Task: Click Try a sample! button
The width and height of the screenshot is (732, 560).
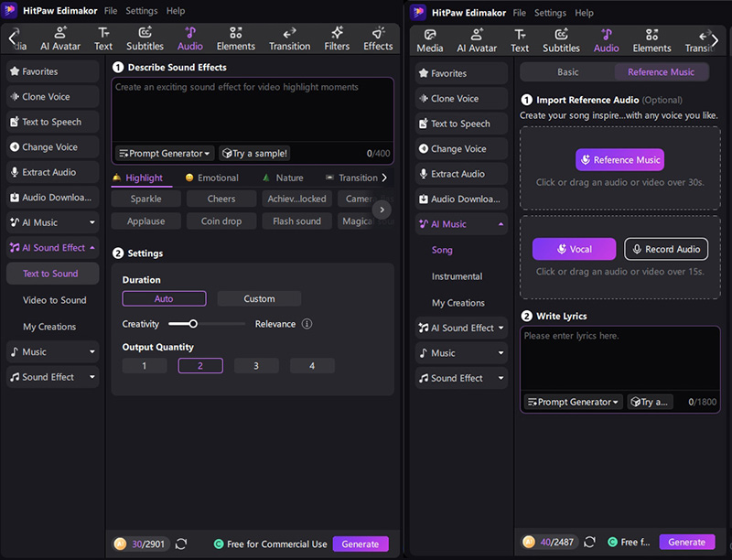Action: (x=255, y=154)
